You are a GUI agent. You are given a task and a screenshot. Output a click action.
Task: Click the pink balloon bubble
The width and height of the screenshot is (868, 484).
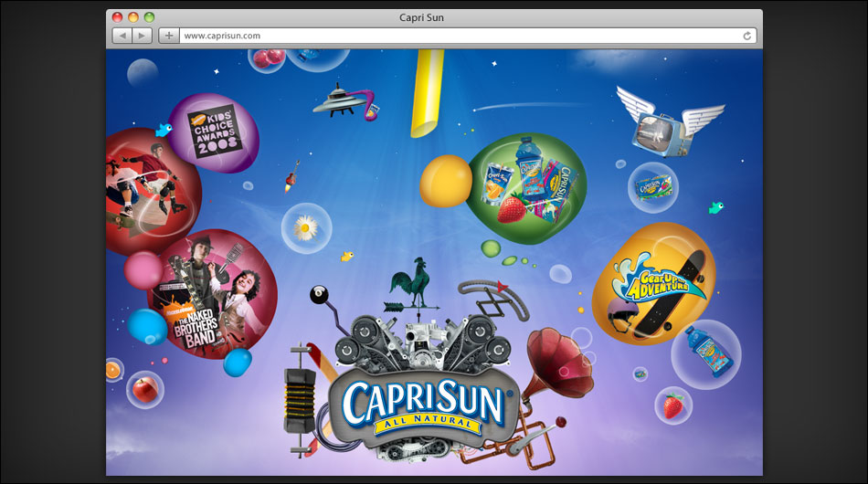click(143, 270)
